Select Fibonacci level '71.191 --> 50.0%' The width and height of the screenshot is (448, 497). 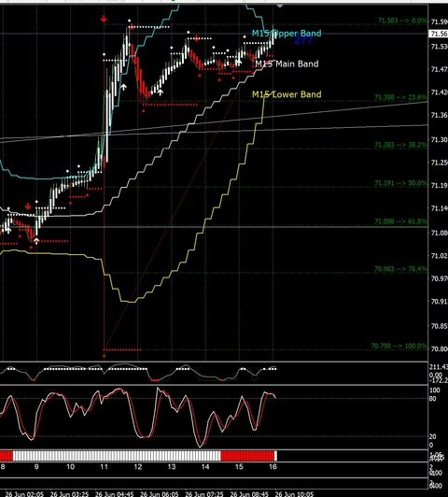coord(400,183)
